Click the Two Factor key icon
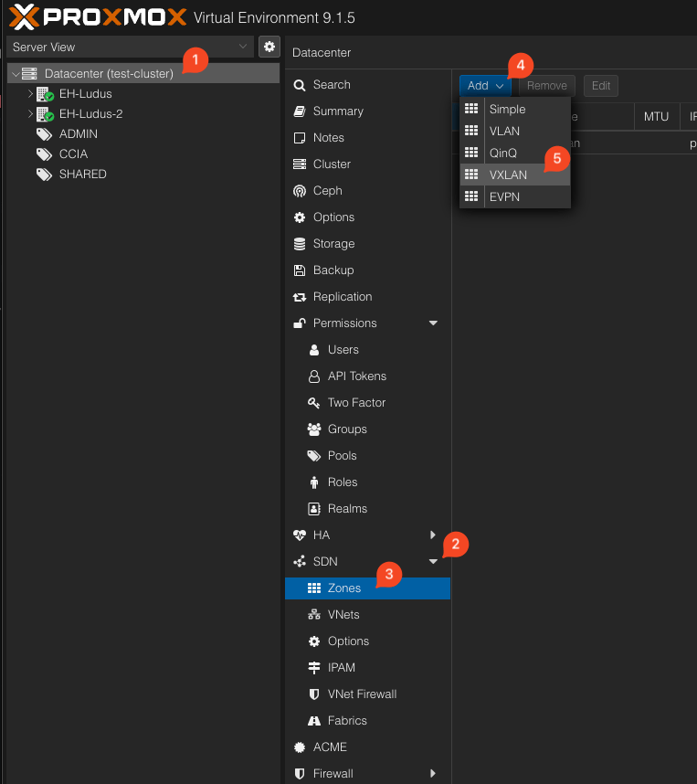Viewport: 697px width, 784px height. [x=314, y=403]
